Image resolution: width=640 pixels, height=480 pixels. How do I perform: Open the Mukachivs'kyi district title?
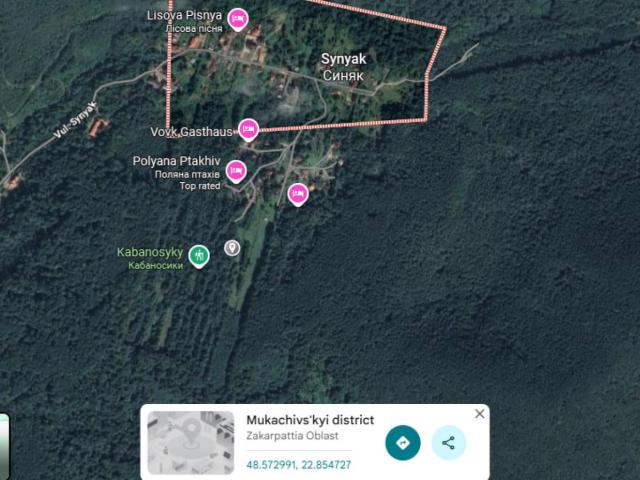click(x=310, y=420)
